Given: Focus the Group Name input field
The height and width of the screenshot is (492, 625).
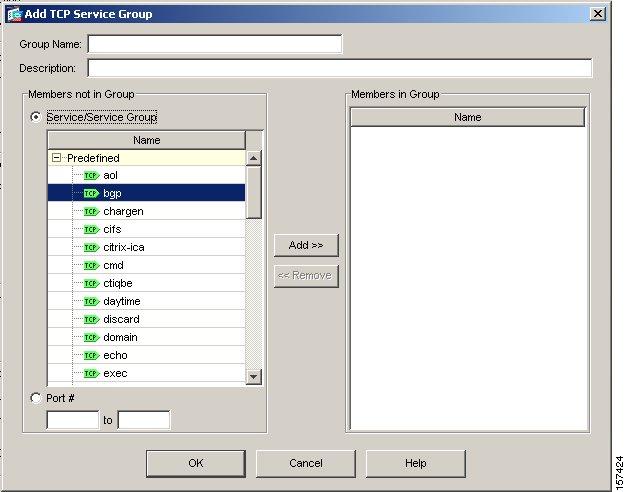Looking at the screenshot, I should coord(215,44).
